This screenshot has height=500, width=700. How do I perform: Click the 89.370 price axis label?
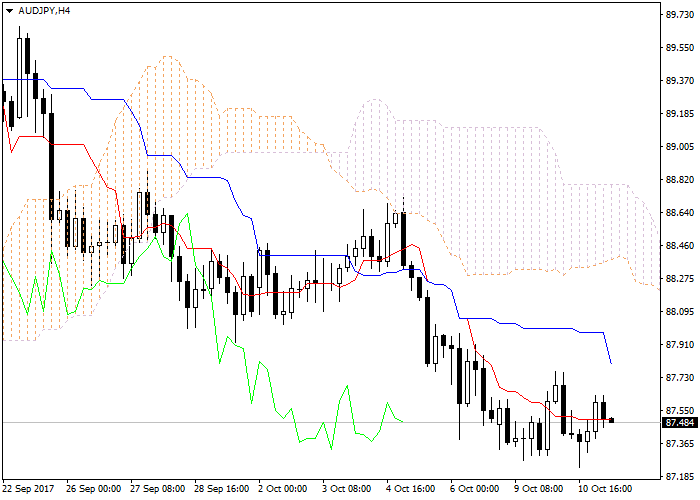coord(679,81)
